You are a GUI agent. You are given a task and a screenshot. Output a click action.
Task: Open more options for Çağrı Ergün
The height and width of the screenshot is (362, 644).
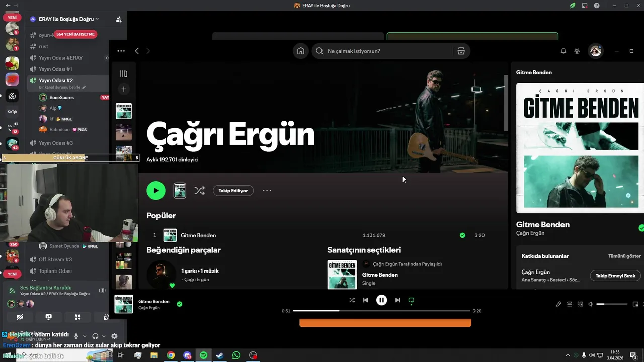[267, 191]
